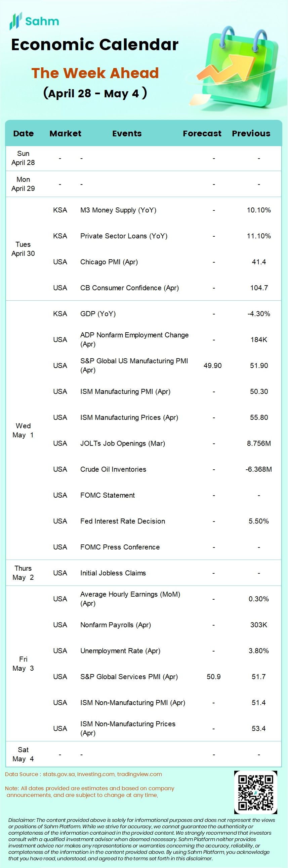
Task: Click the Market column header
Action: 65,133
